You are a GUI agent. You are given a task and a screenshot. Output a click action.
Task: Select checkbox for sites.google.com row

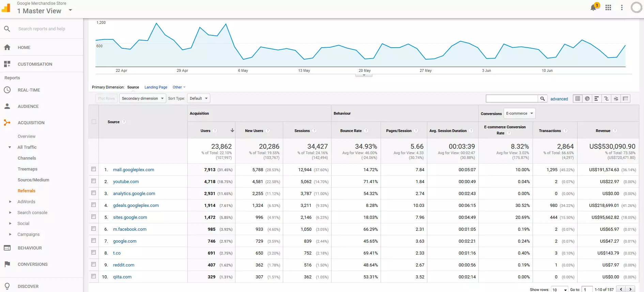pyautogui.click(x=94, y=217)
